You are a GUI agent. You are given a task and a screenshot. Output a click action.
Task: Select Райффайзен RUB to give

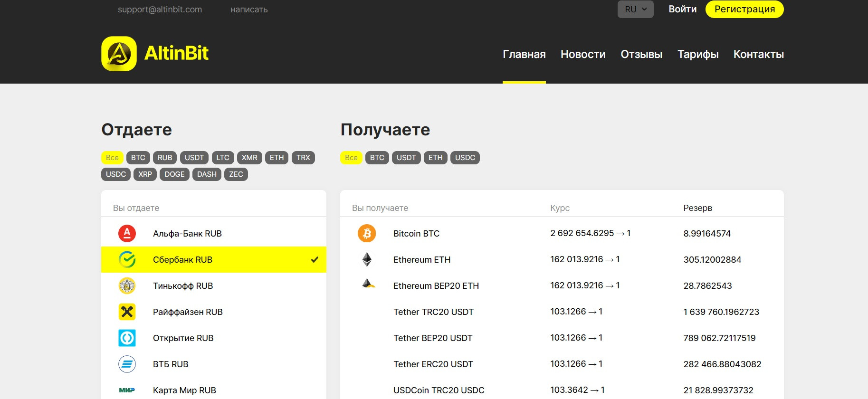(x=214, y=312)
